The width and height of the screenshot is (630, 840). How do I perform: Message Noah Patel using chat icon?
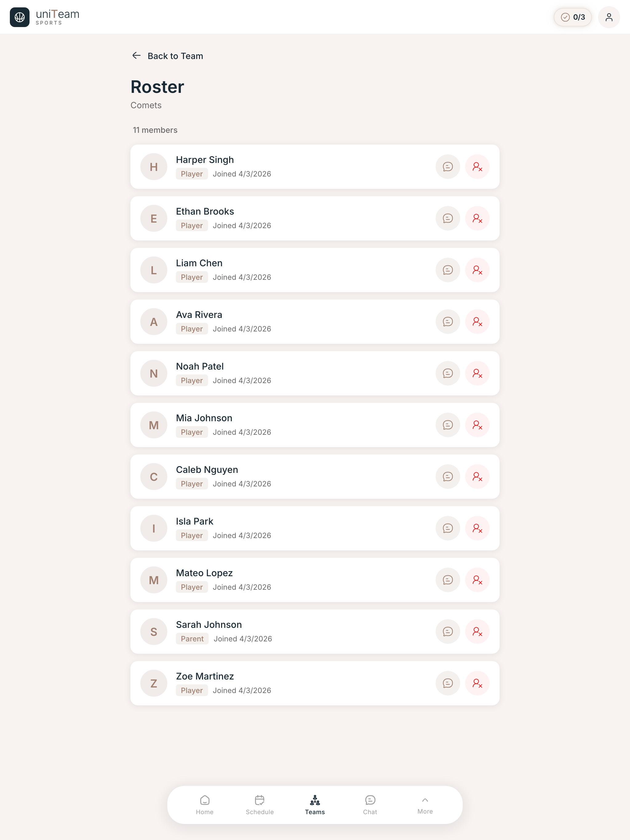click(448, 373)
